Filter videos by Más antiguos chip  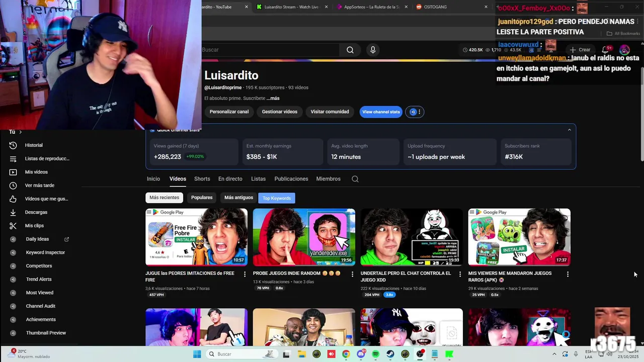click(x=239, y=198)
